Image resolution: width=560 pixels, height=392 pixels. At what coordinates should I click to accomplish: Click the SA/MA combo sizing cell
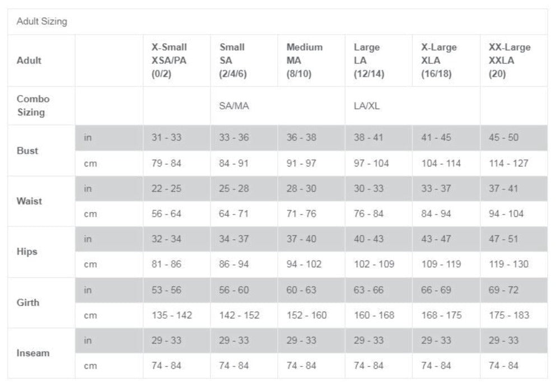coord(234,106)
